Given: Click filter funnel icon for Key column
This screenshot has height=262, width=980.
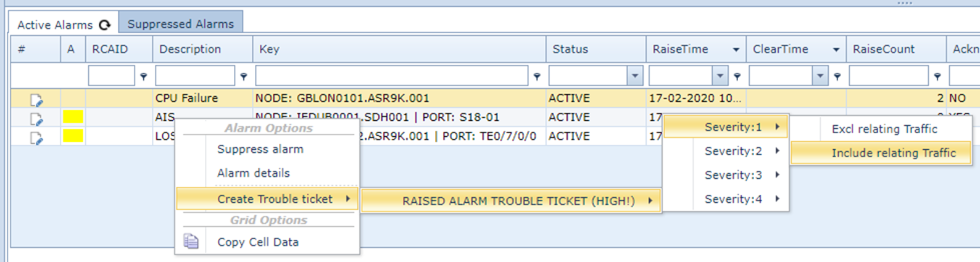Looking at the screenshot, I should (x=537, y=76).
